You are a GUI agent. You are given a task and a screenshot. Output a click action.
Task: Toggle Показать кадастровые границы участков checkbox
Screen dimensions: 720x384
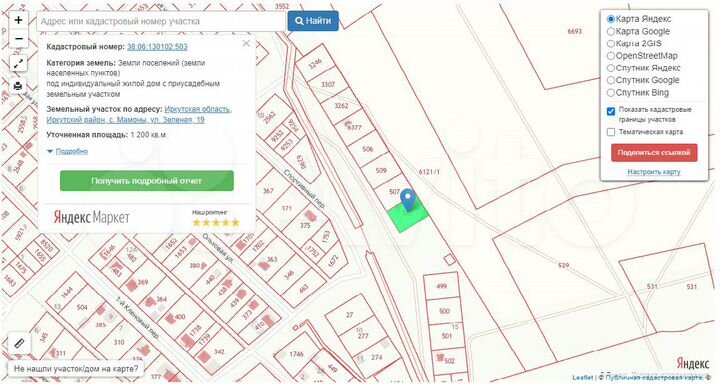click(x=611, y=111)
